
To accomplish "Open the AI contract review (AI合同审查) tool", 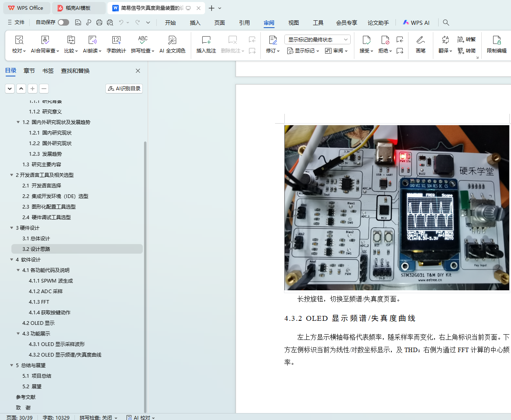I will (45, 40).
